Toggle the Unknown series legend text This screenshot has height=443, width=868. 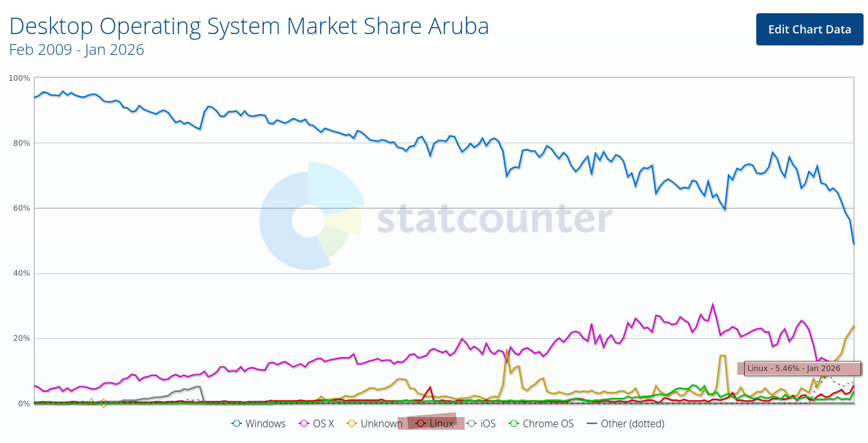[381, 424]
